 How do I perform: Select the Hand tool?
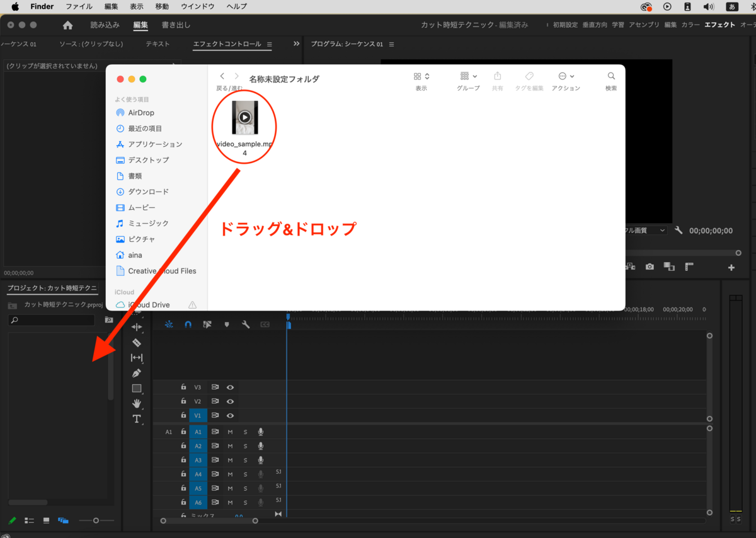coord(137,403)
